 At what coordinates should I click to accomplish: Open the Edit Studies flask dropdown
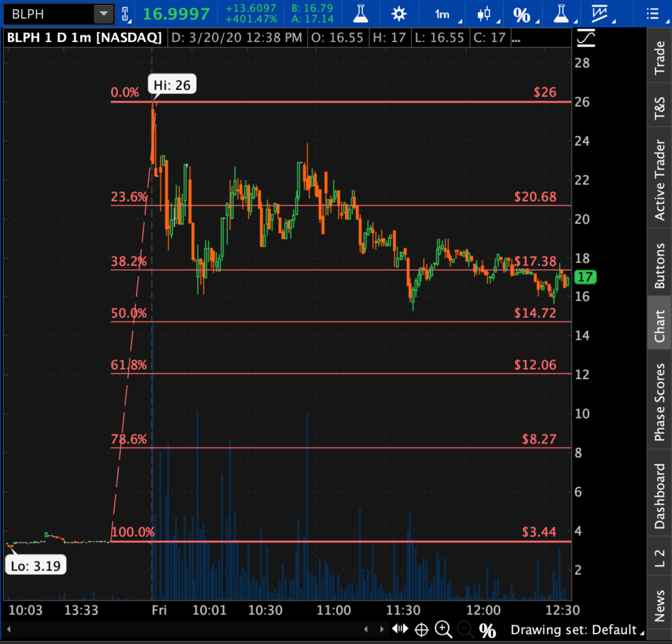[563, 14]
